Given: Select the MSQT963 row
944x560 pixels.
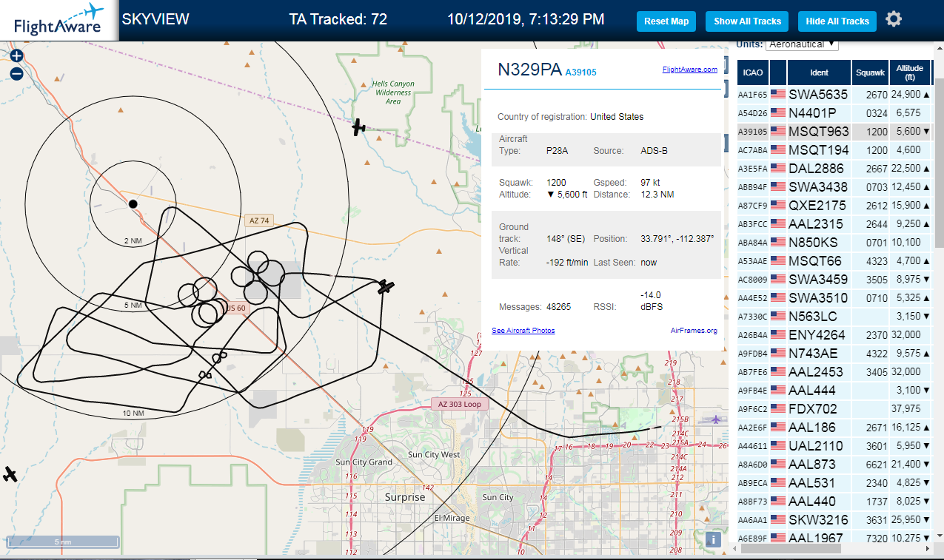Looking at the screenshot, I should (834, 132).
